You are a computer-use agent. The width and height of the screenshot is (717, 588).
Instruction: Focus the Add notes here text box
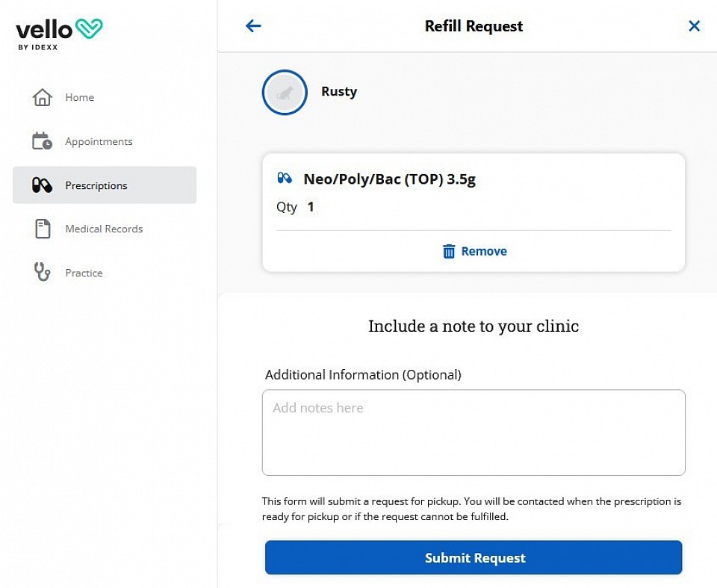click(x=474, y=433)
